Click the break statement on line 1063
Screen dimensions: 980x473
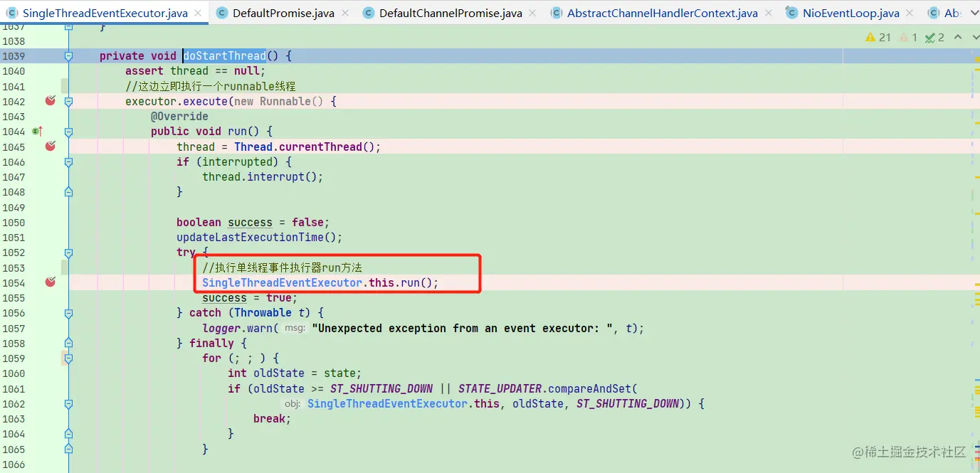click(272, 419)
